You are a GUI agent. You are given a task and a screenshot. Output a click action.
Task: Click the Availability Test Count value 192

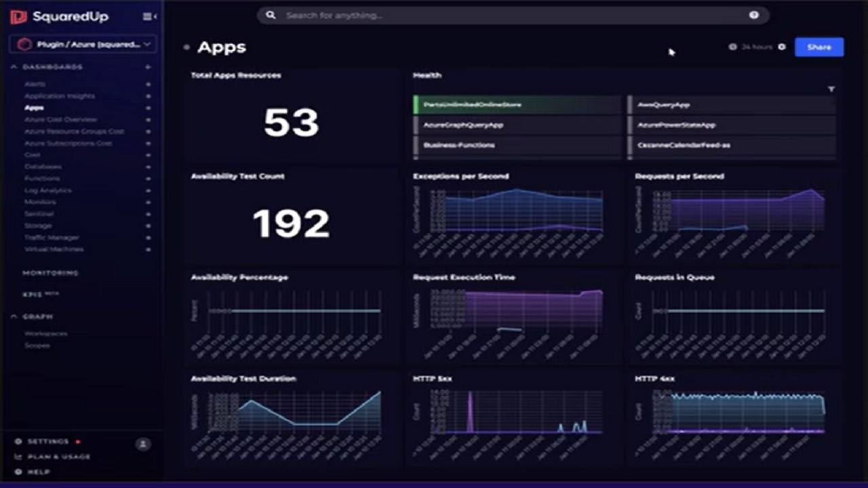click(x=292, y=224)
